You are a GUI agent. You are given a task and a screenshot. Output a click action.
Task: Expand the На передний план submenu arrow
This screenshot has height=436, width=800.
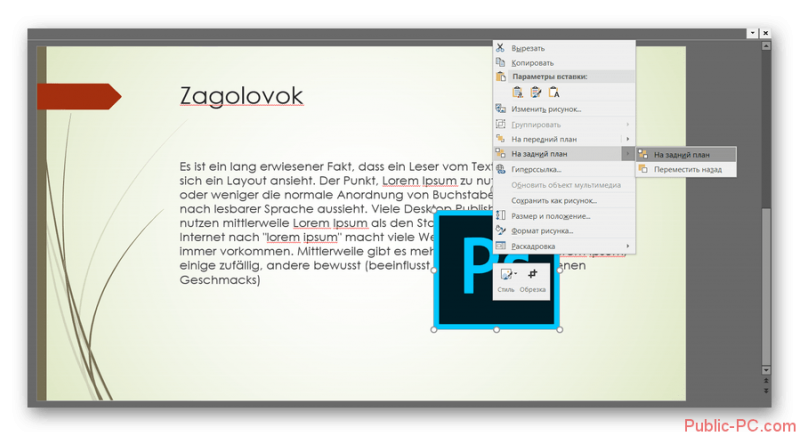[x=628, y=139]
